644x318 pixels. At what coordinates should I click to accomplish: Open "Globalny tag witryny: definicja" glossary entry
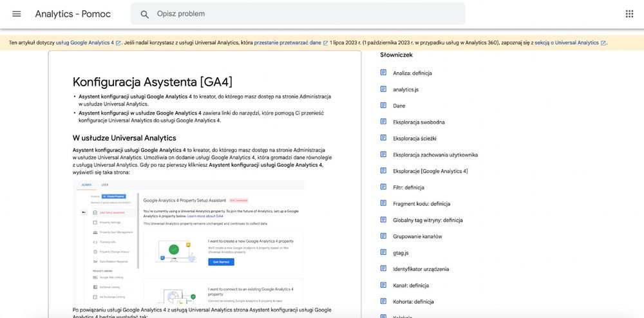tap(428, 220)
